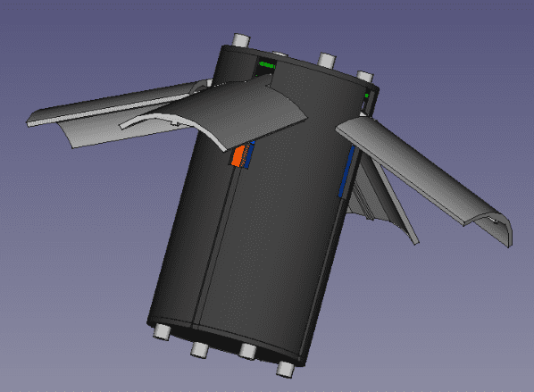This screenshot has height=392, width=534.
Task: Select the bottom-right lowest white standoff peg
Action: [x=285, y=369]
